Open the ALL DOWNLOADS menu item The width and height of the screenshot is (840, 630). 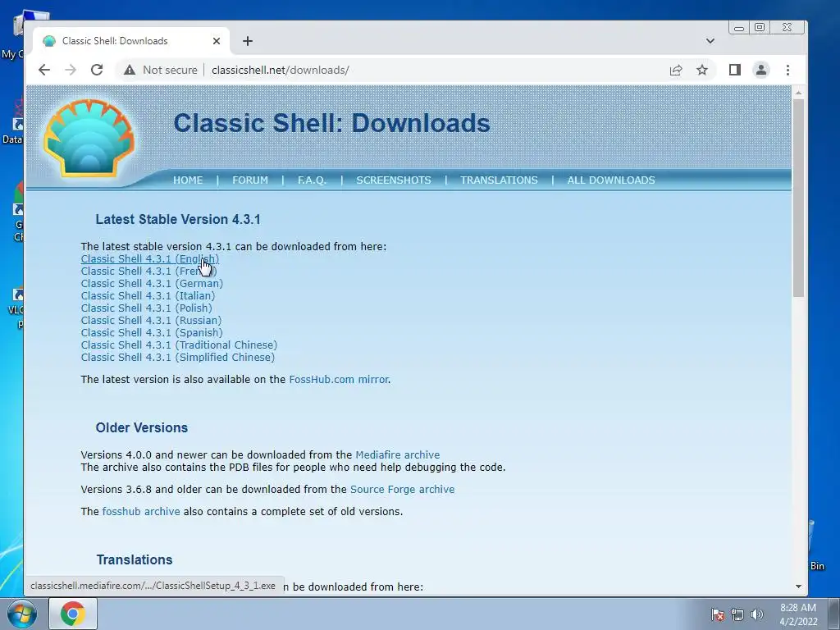(x=611, y=180)
